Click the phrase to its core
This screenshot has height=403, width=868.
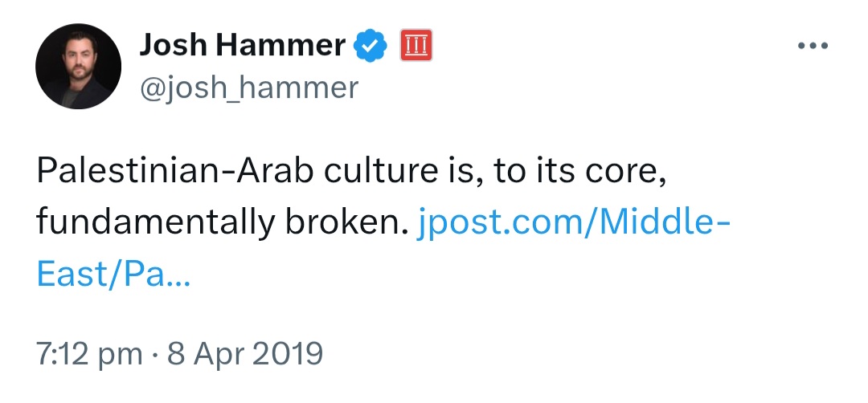coord(579,173)
